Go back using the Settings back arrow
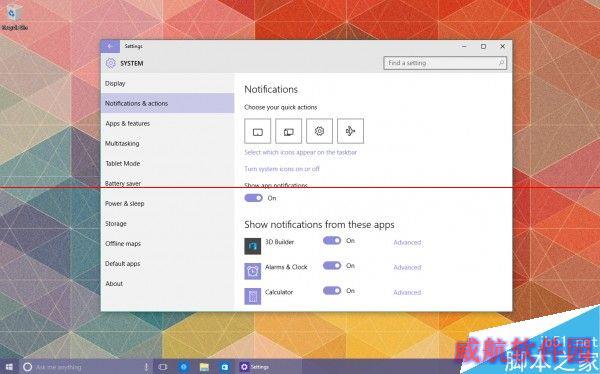Viewport: 600px width, 374px height. tap(110, 46)
